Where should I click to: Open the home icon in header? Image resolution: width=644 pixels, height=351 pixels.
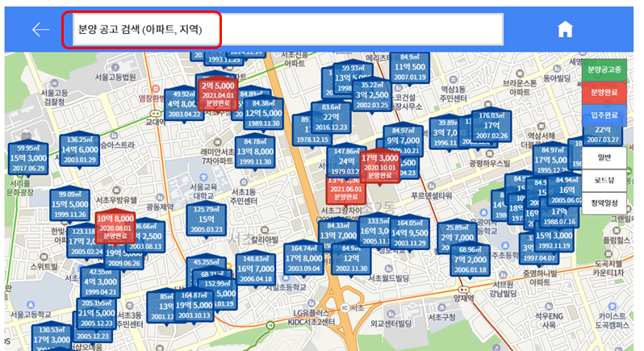click(x=565, y=29)
